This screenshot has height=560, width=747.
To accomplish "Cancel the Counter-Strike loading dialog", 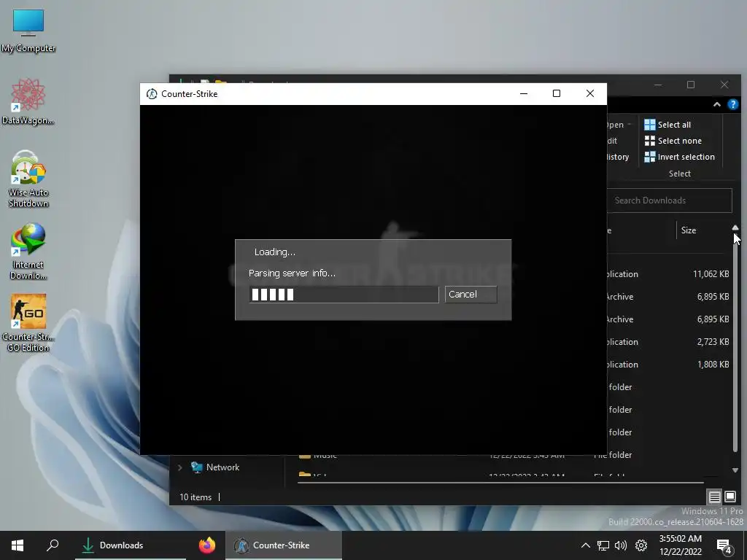I will [x=471, y=295].
